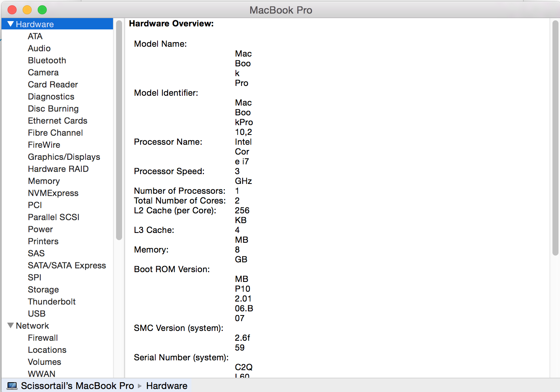Click the L3 Cache label
The height and width of the screenshot is (392, 560).
(154, 230)
